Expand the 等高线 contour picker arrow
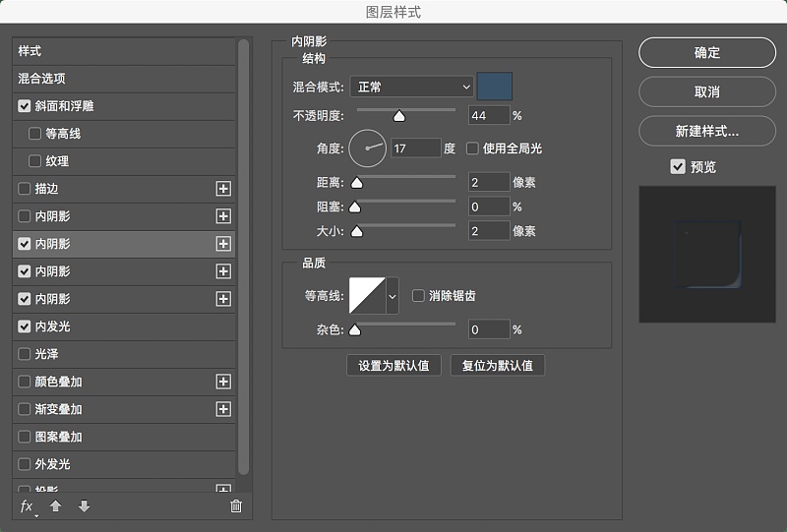 [x=392, y=296]
